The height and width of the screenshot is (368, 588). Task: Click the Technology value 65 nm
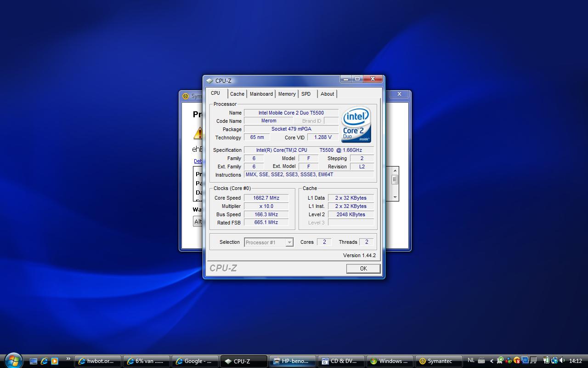click(257, 138)
